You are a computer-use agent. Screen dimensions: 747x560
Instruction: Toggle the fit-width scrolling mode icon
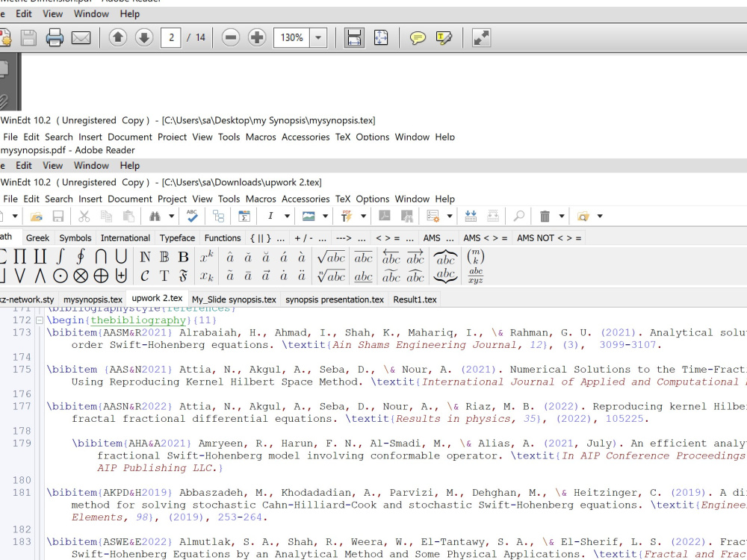(x=354, y=37)
